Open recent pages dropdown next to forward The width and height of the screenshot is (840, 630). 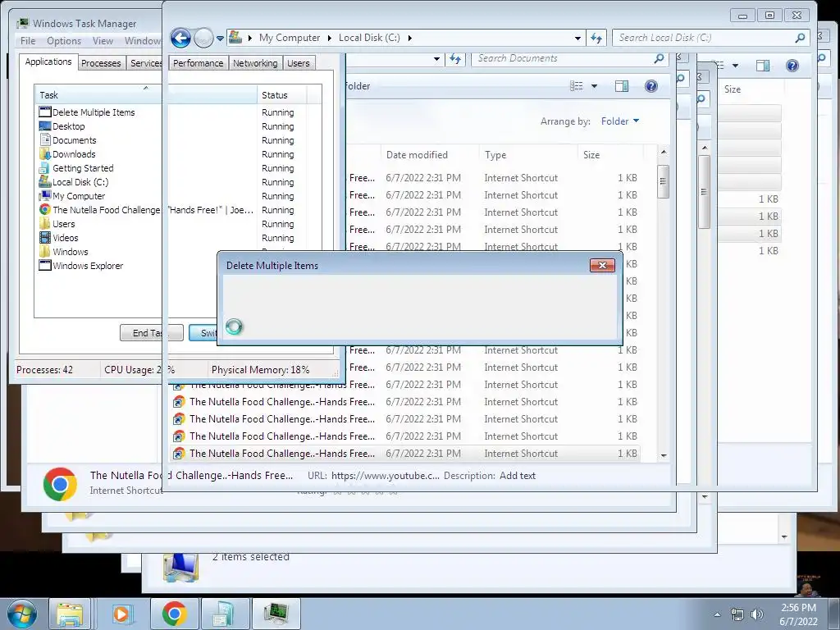220,39
